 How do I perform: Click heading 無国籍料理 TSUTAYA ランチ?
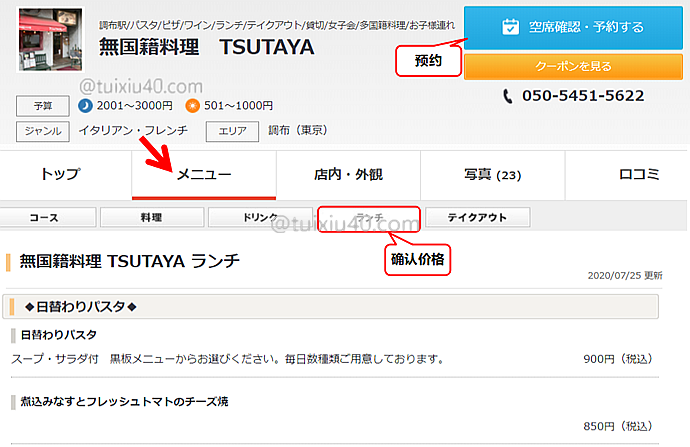(x=129, y=261)
